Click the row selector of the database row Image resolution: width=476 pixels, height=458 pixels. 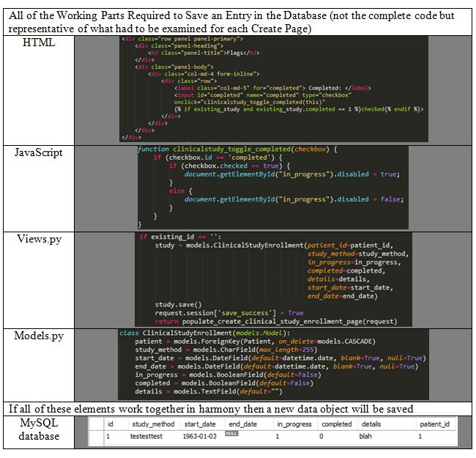click(x=97, y=436)
